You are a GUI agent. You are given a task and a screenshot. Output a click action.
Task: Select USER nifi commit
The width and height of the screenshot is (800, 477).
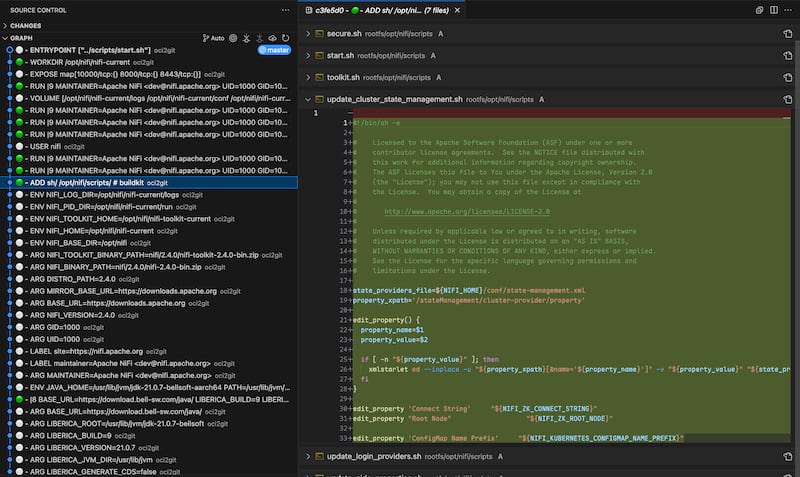(x=148, y=146)
